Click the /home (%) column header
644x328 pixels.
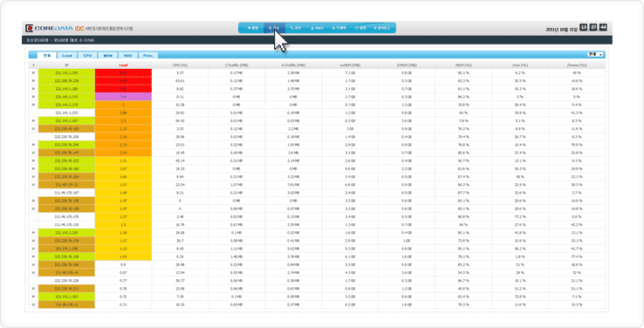pos(577,65)
